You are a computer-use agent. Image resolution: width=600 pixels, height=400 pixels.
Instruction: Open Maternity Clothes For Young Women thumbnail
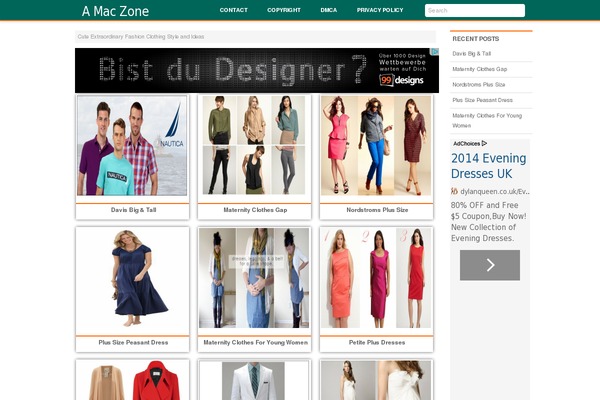pyautogui.click(x=254, y=278)
